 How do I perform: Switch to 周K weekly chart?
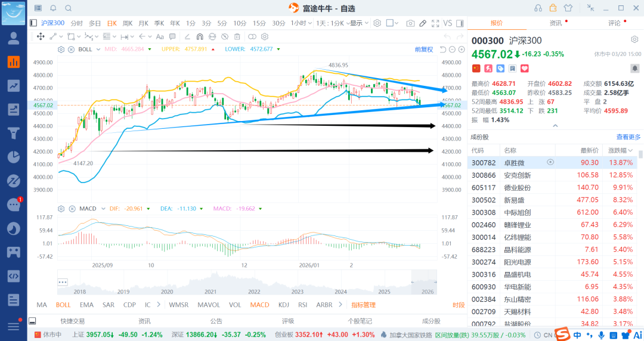tap(128, 23)
